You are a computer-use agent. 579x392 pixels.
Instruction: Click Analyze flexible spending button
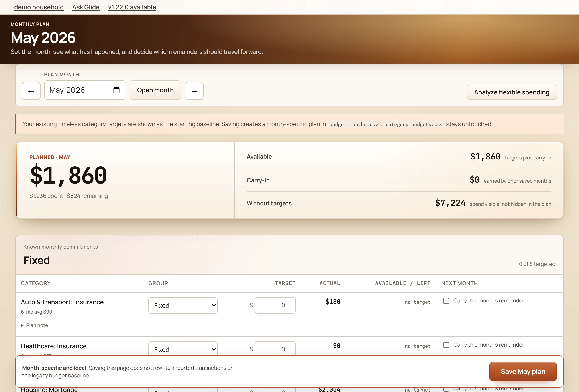[512, 92]
